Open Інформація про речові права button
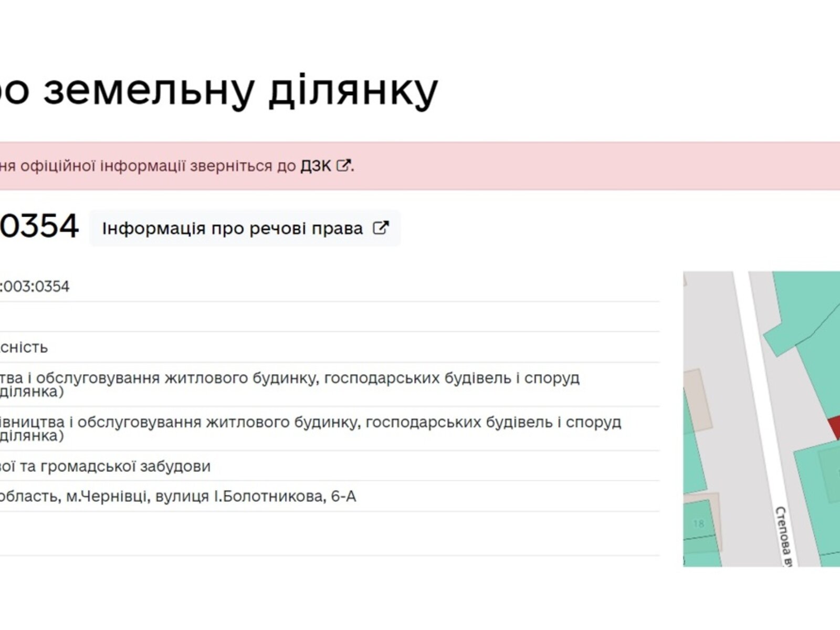This screenshot has height=630, width=840. pyautogui.click(x=245, y=228)
